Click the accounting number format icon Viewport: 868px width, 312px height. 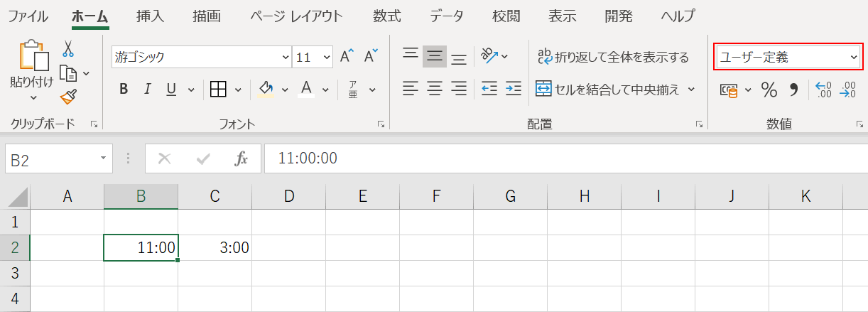[x=728, y=90]
